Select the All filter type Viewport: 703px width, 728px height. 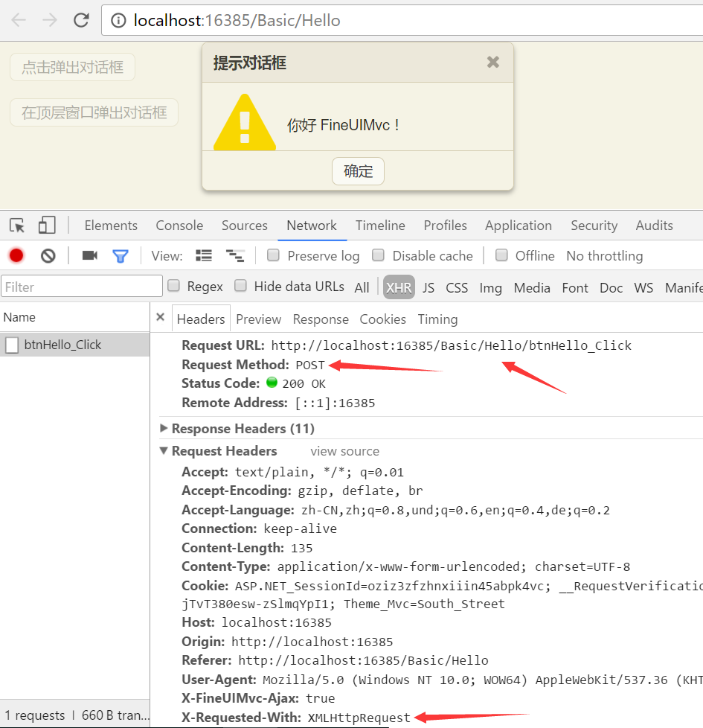362,287
